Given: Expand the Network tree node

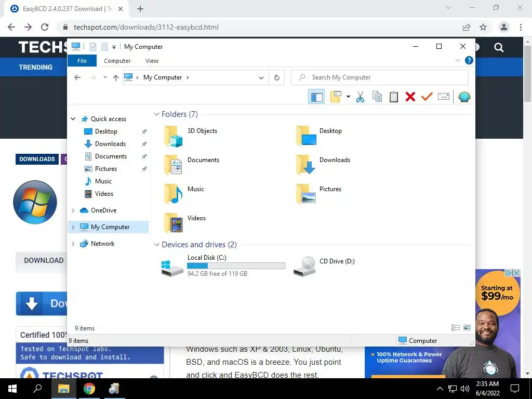Looking at the screenshot, I should (73, 244).
